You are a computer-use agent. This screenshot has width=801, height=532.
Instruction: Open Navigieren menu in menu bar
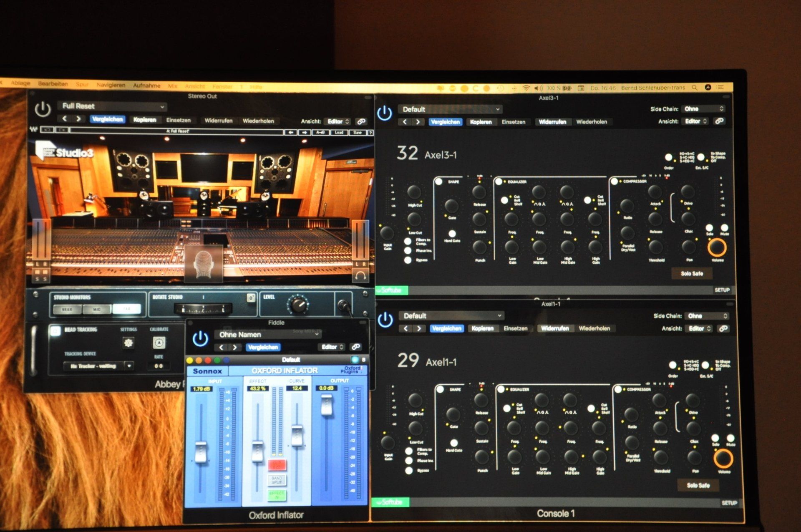(x=111, y=85)
